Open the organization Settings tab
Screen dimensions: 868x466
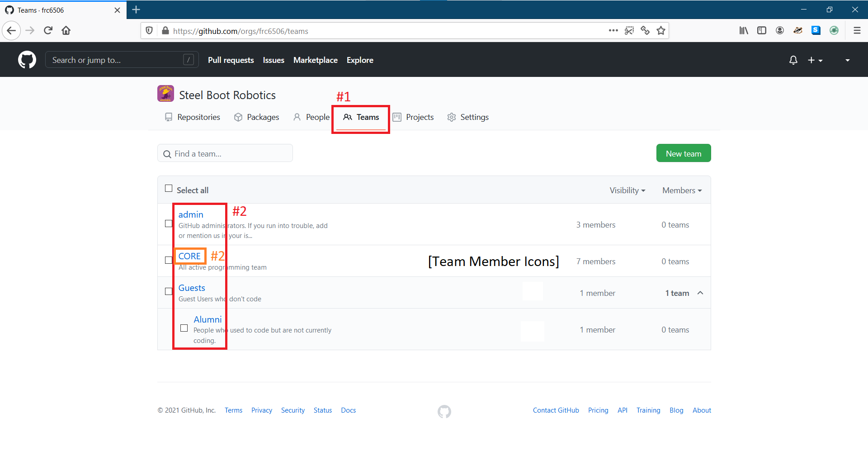click(x=468, y=117)
